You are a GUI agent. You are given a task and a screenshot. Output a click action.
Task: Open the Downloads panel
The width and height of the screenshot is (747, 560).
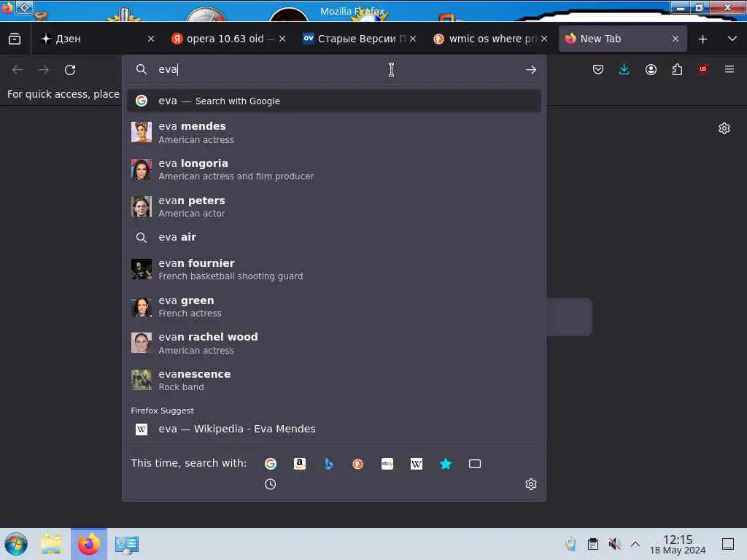[624, 69]
